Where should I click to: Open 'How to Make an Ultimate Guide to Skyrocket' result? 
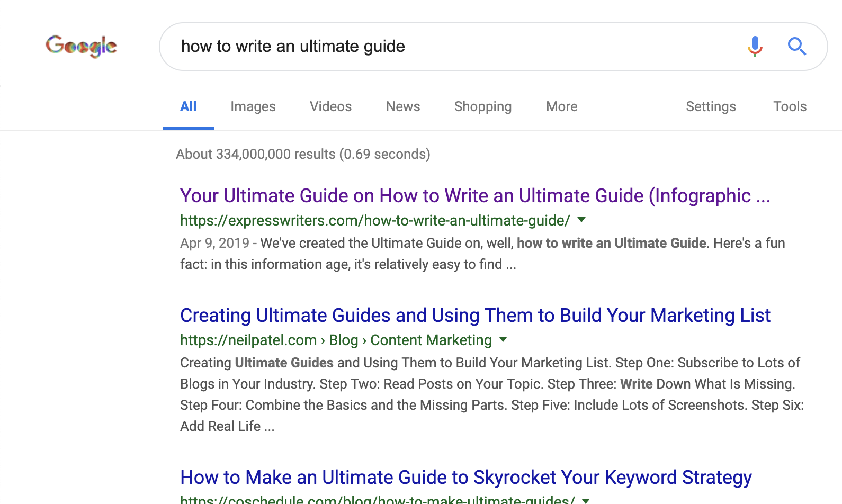(x=466, y=478)
